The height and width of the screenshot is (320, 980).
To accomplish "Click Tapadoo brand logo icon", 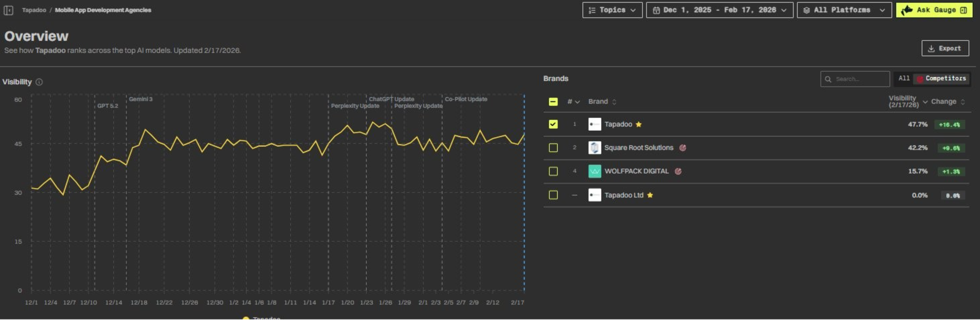I will (x=594, y=125).
